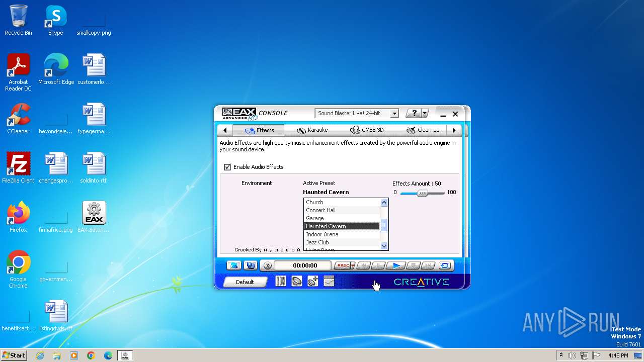Select the Garage preset
The image size is (644, 362).
coord(342,218)
